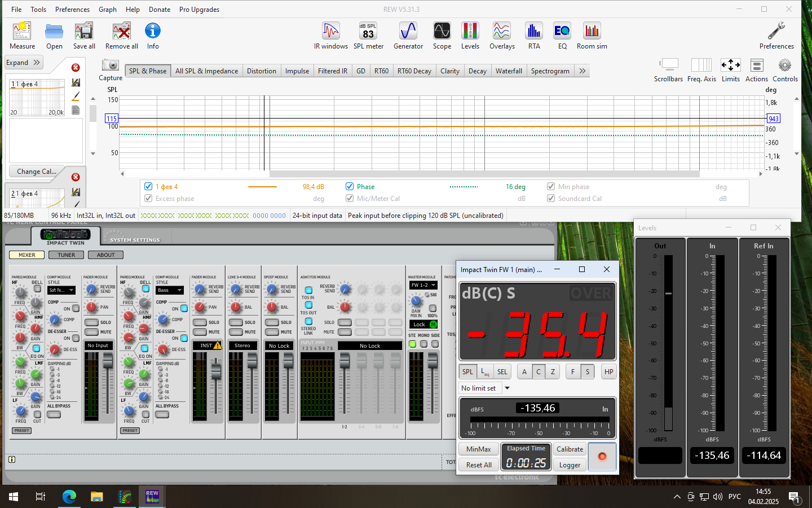Open the Soft Fe... comp style dropdown
812x508 pixels.
point(61,290)
